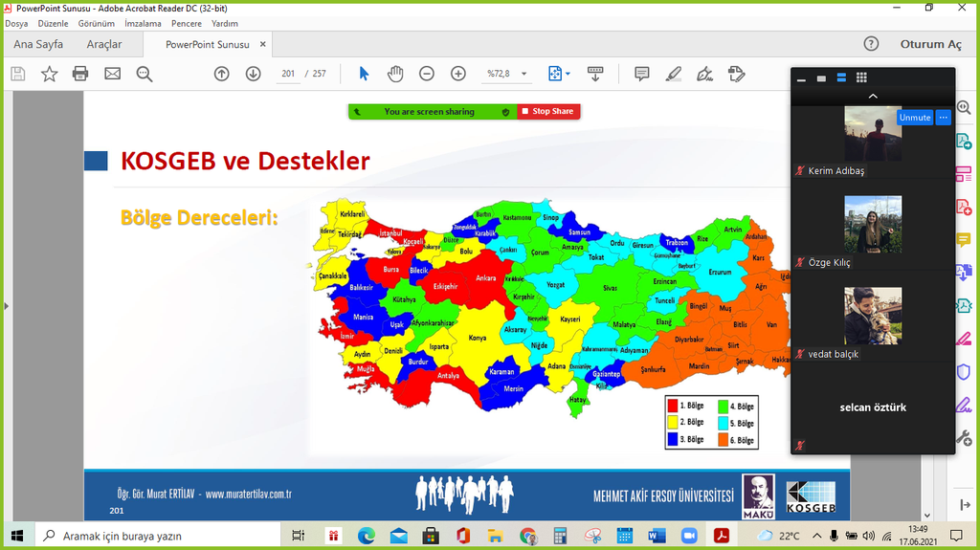Open Create PDF tool in right sidebar
This screenshot has width=980, height=550.
tap(964, 207)
